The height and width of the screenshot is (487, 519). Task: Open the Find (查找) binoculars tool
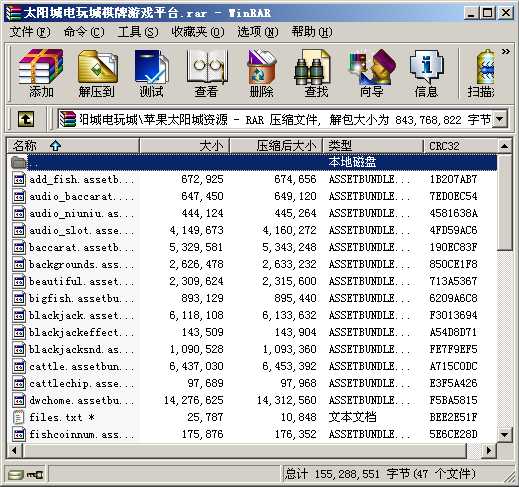click(316, 74)
